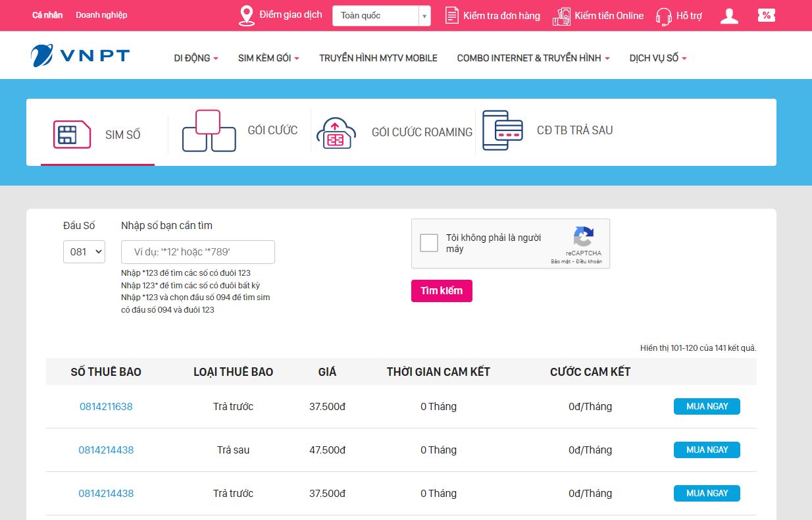812x520 pixels.
Task: Click the VNPT logo
Action: [x=80, y=57]
